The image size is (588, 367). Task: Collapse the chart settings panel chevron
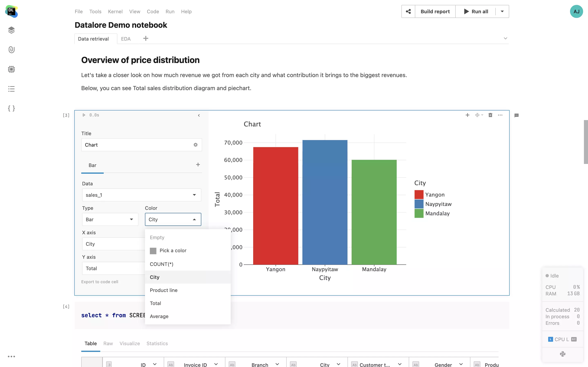(x=199, y=116)
